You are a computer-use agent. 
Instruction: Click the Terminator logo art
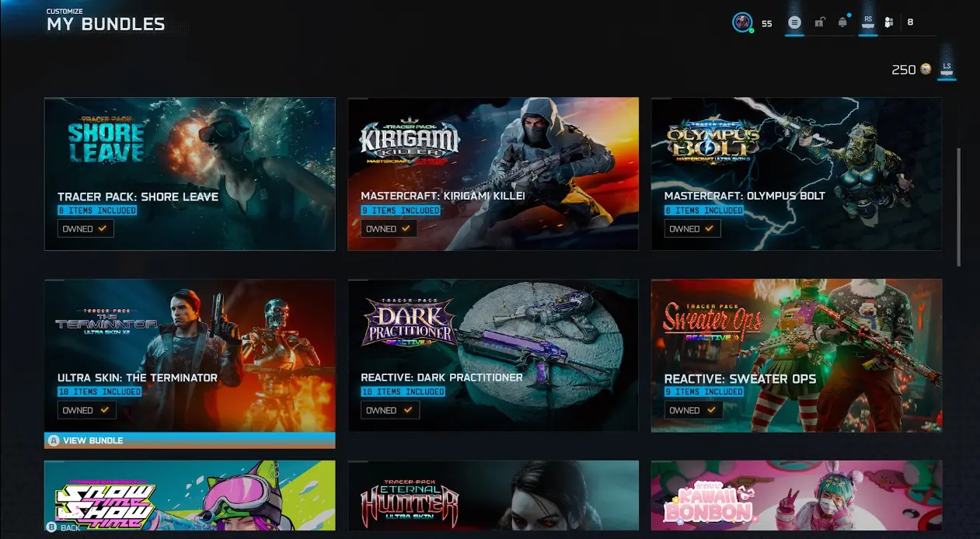[106, 323]
